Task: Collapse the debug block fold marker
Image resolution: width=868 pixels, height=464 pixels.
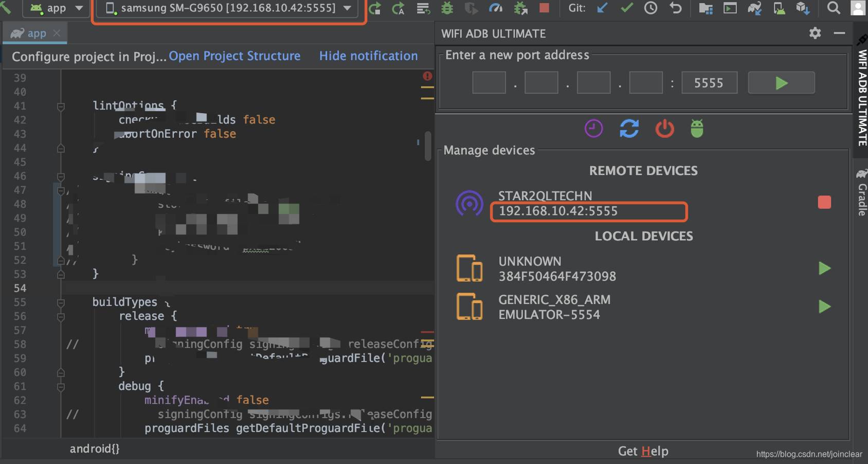Action: point(61,387)
